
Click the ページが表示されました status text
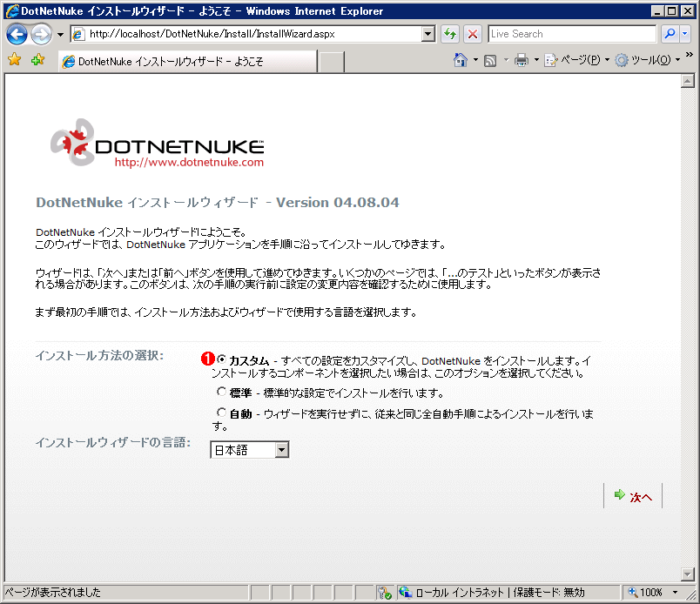tap(52, 593)
